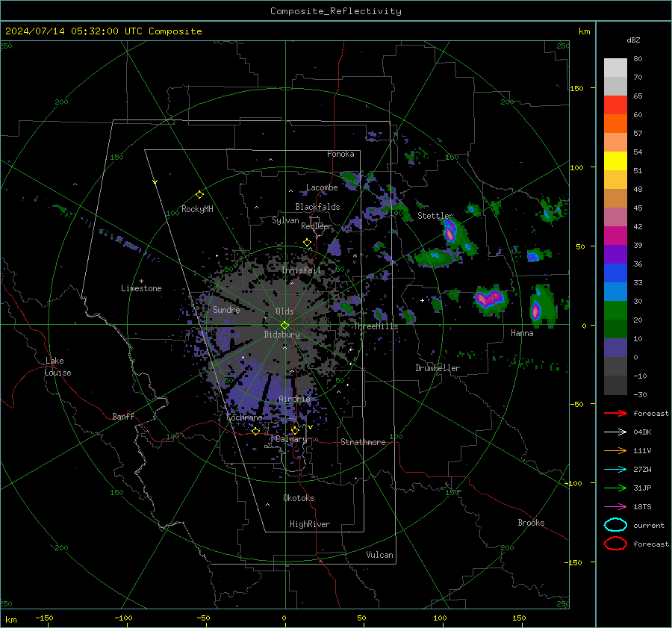The height and width of the screenshot is (628, 672).
Task: Click the Lake Louise label
Action: point(57,367)
